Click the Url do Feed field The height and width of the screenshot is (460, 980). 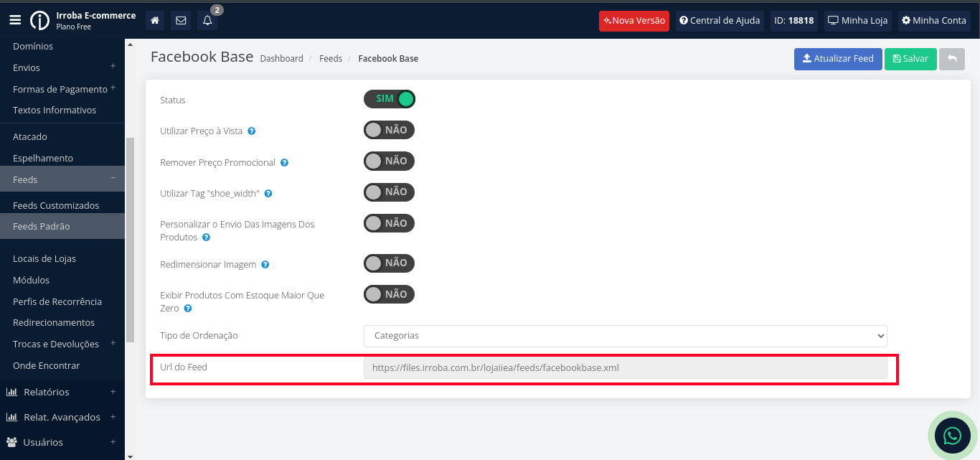pos(626,368)
